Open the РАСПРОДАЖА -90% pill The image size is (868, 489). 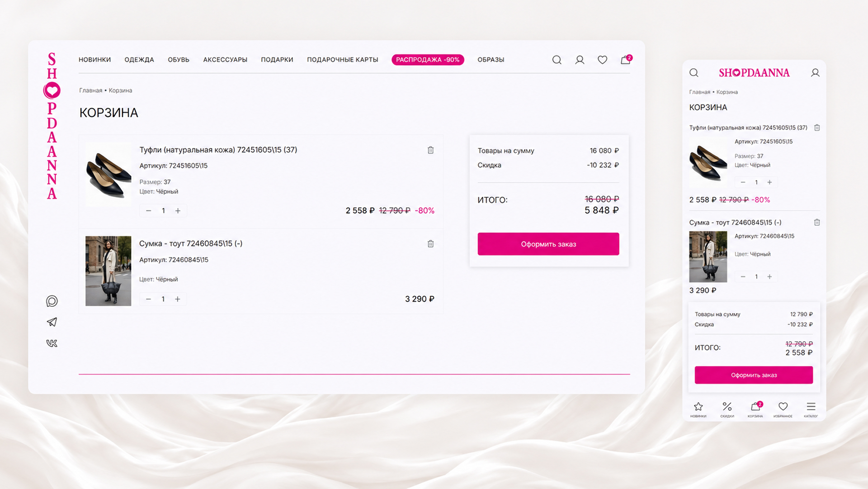(x=428, y=60)
